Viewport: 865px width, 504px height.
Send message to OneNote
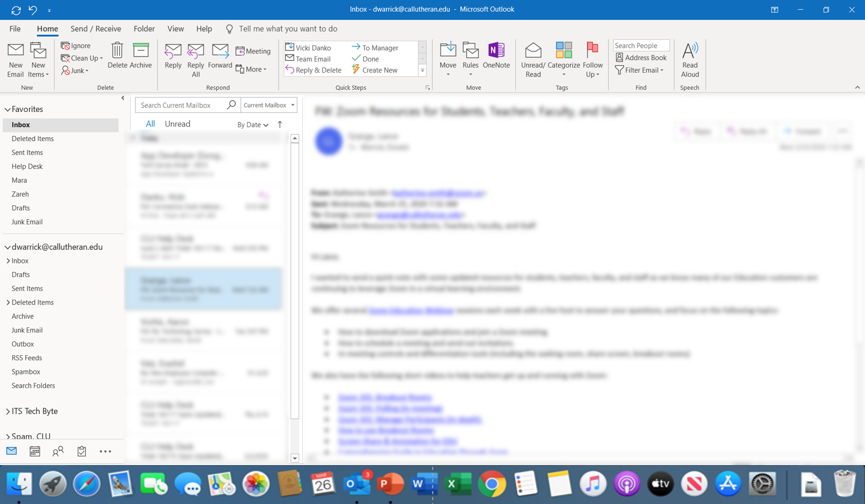coord(496,55)
